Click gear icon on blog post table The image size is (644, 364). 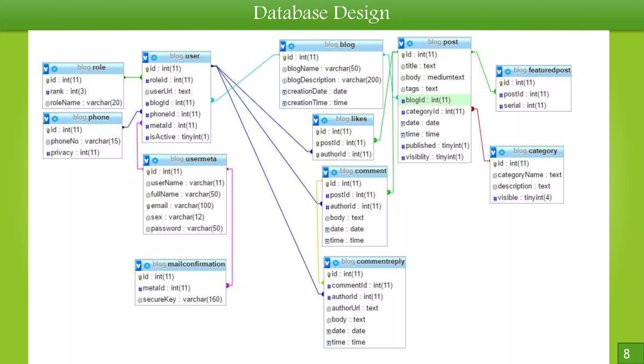click(x=410, y=43)
